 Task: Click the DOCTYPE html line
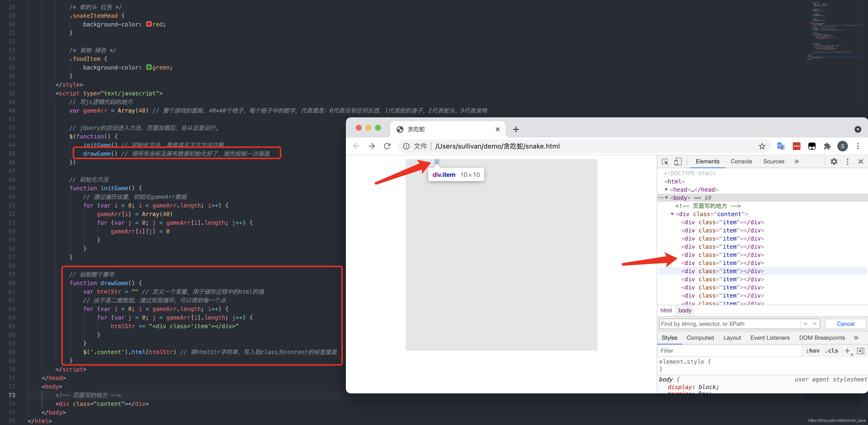[x=689, y=173]
